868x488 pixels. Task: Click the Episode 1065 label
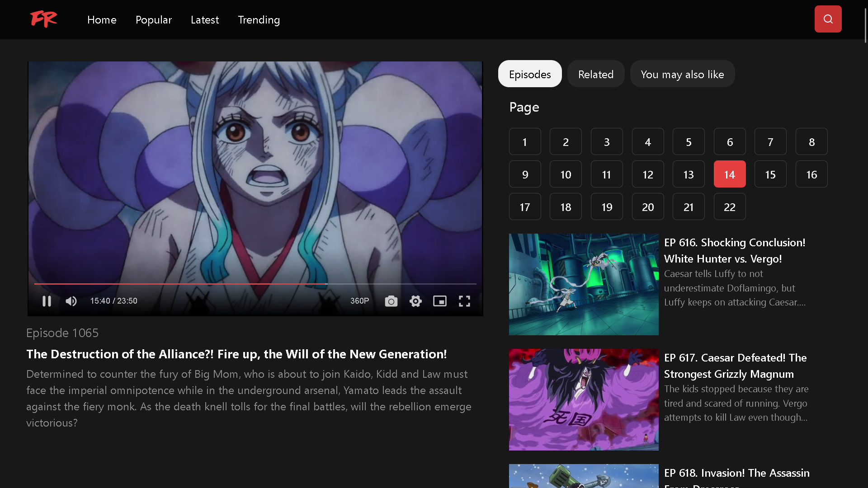[x=62, y=333]
